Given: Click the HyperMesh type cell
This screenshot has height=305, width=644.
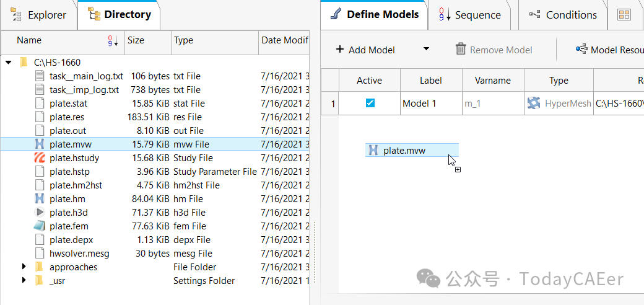Looking at the screenshot, I should [x=559, y=103].
